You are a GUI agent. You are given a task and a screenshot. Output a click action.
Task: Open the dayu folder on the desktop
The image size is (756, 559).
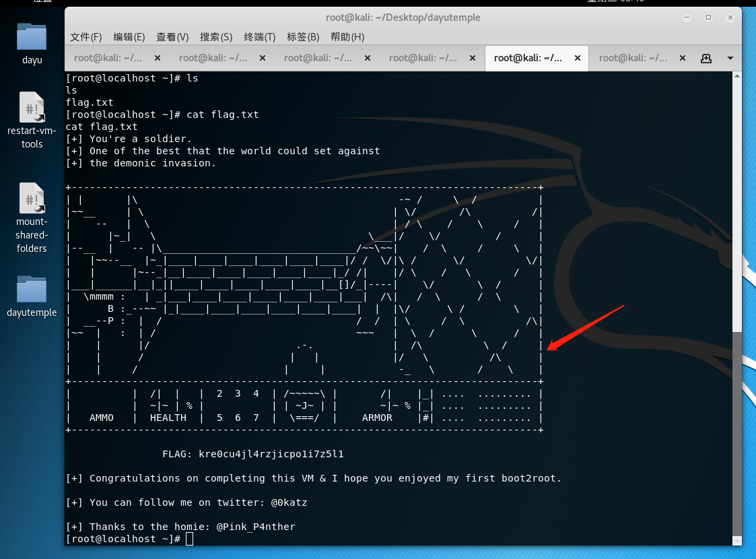point(32,40)
